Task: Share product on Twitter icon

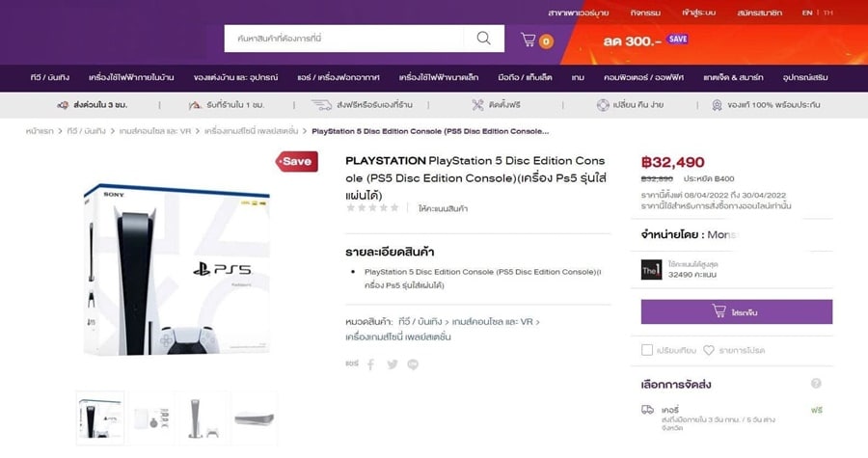Action: click(x=393, y=364)
